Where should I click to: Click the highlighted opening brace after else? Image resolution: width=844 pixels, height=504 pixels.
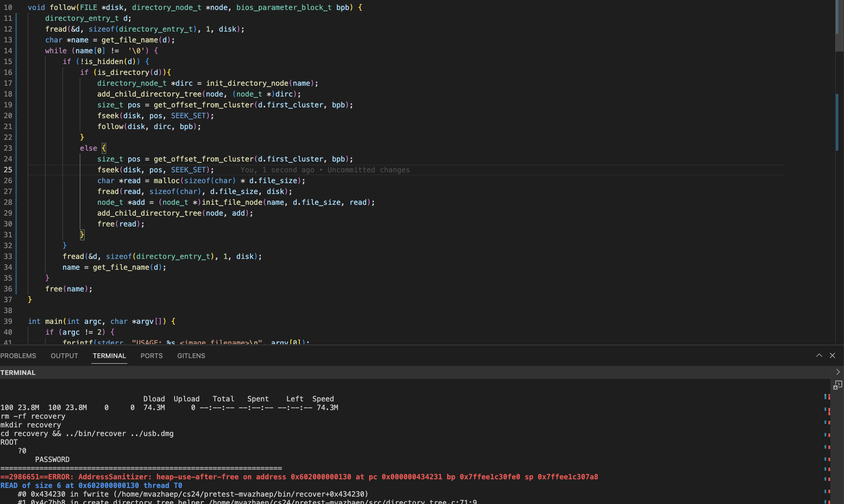(x=104, y=148)
